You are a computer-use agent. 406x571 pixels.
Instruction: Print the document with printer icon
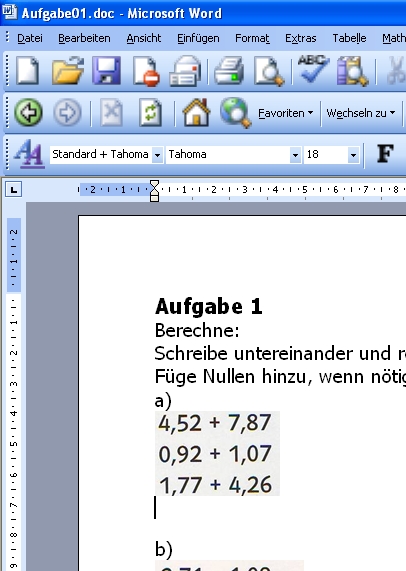coord(229,71)
